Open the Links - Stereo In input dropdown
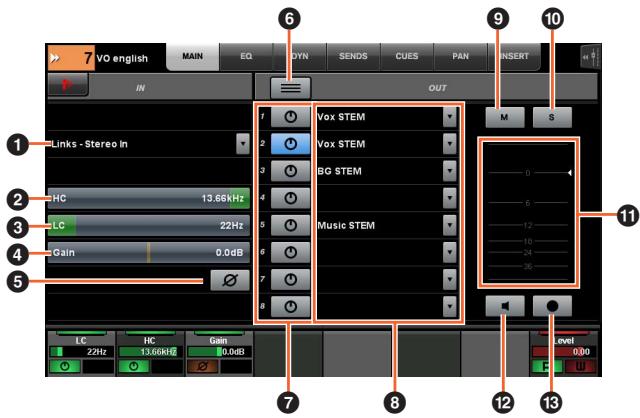 (243, 144)
